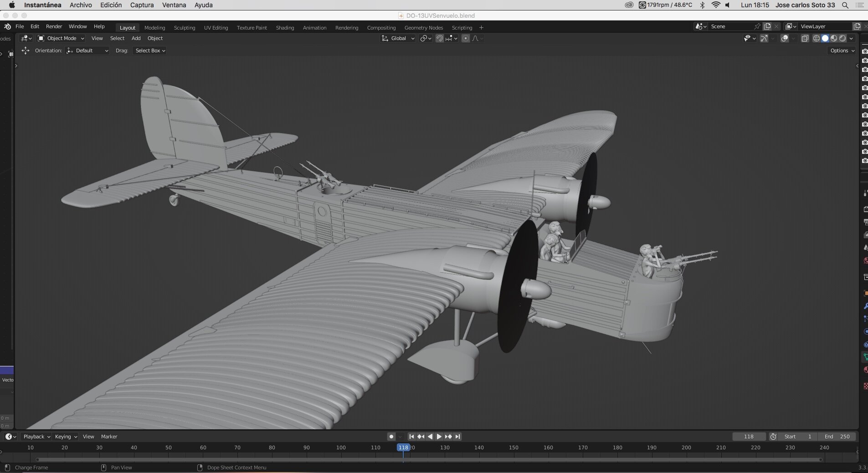Click the new scene icon beside Scene
Viewport: 868px width, 473px height.
pos(767,26)
